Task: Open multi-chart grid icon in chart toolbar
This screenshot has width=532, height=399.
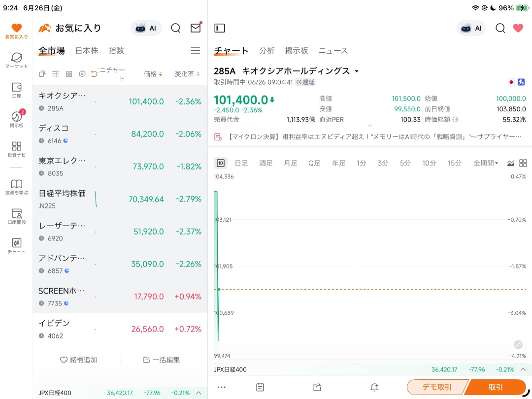Action: coord(523,163)
